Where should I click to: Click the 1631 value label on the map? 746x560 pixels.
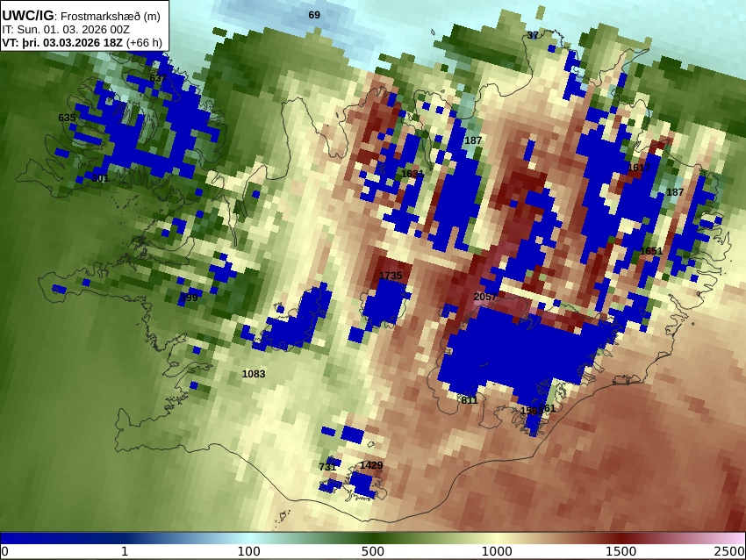412,174
